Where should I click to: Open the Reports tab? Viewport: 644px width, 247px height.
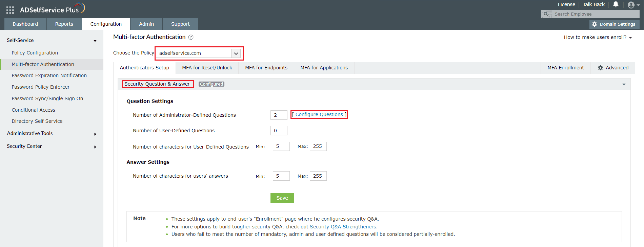64,24
